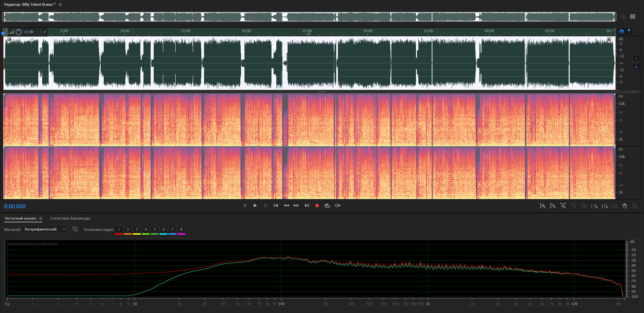
Task: Open the Частотный анализ panel menu
Action: (x=41, y=218)
